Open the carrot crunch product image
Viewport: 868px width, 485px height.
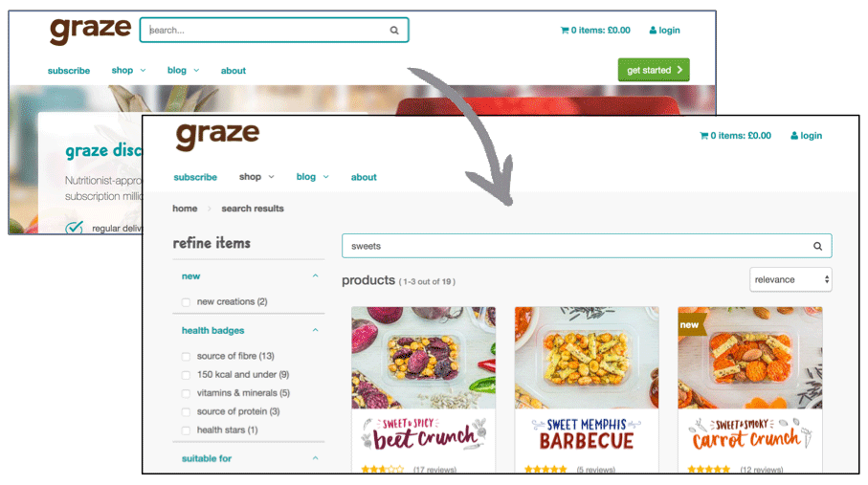tap(750, 358)
